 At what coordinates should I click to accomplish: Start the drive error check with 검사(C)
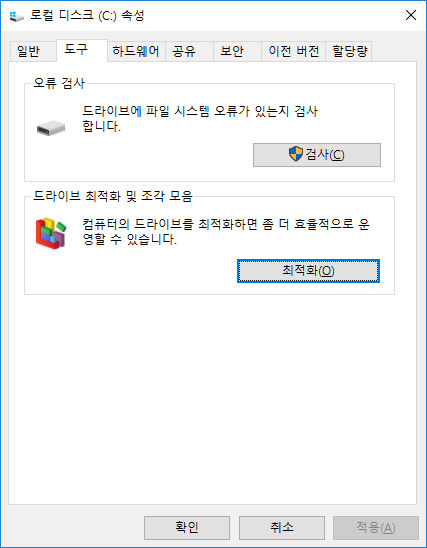click(x=317, y=154)
